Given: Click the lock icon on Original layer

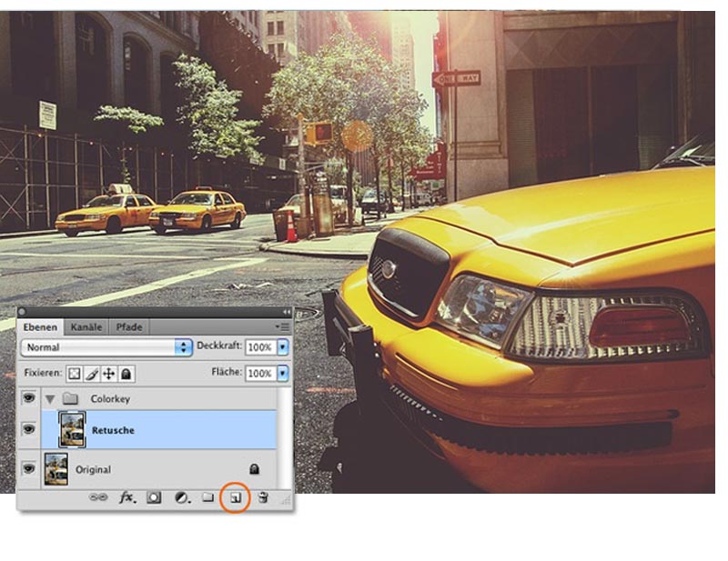Looking at the screenshot, I should tap(254, 469).
